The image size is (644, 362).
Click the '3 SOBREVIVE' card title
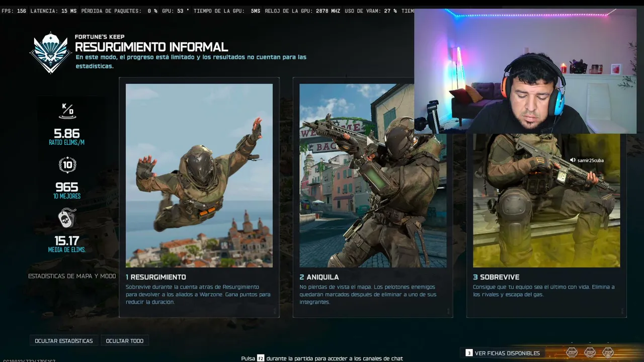coord(496,277)
